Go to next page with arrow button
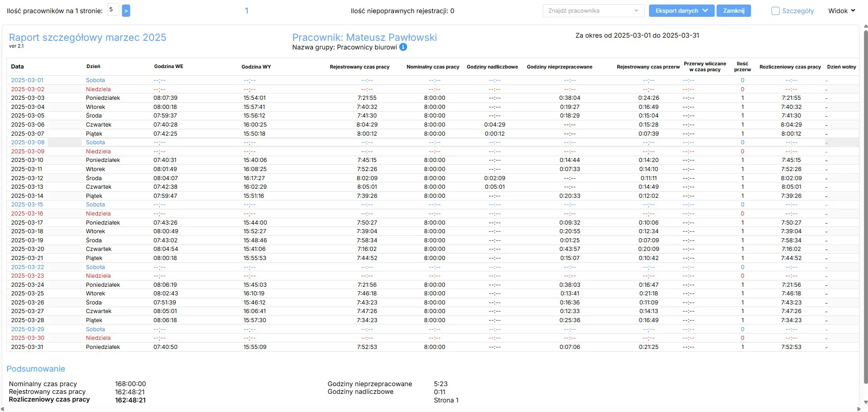Screen dimensions: 868x412 tap(126, 10)
